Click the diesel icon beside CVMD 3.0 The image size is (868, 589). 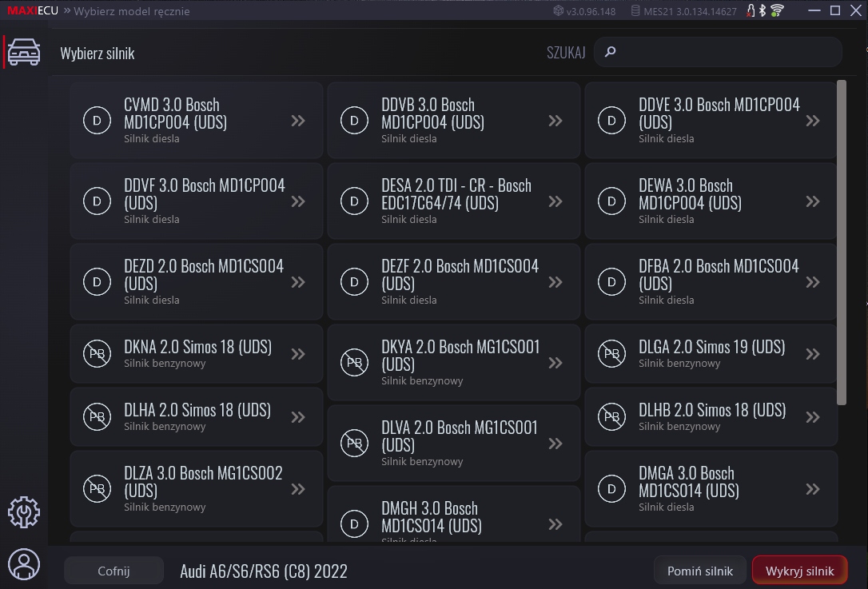pyautogui.click(x=98, y=121)
